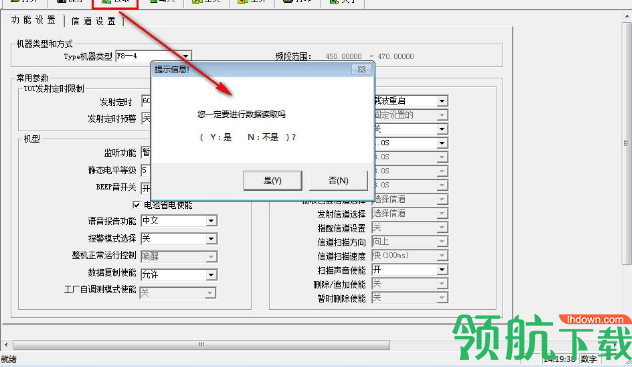632x367 pixels.
Task: Decline data read with 否(N) button
Action: pyautogui.click(x=338, y=180)
